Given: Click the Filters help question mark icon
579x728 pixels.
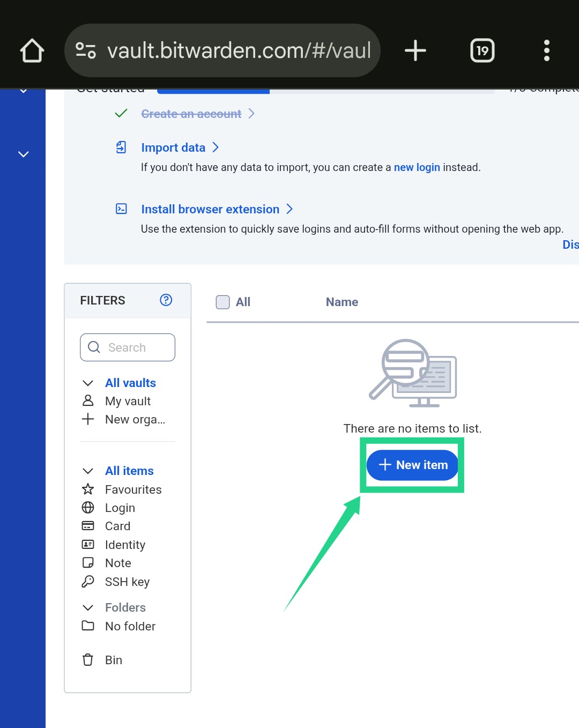Looking at the screenshot, I should coord(166,300).
